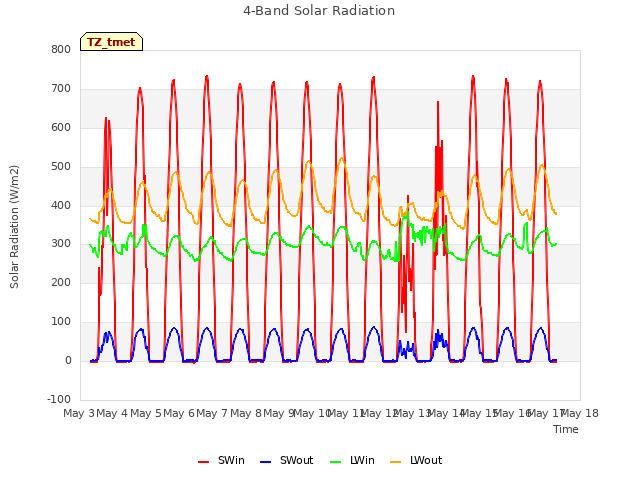Click the LWout legend label
Screen dimensions: 640x480
tap(426, 460)
